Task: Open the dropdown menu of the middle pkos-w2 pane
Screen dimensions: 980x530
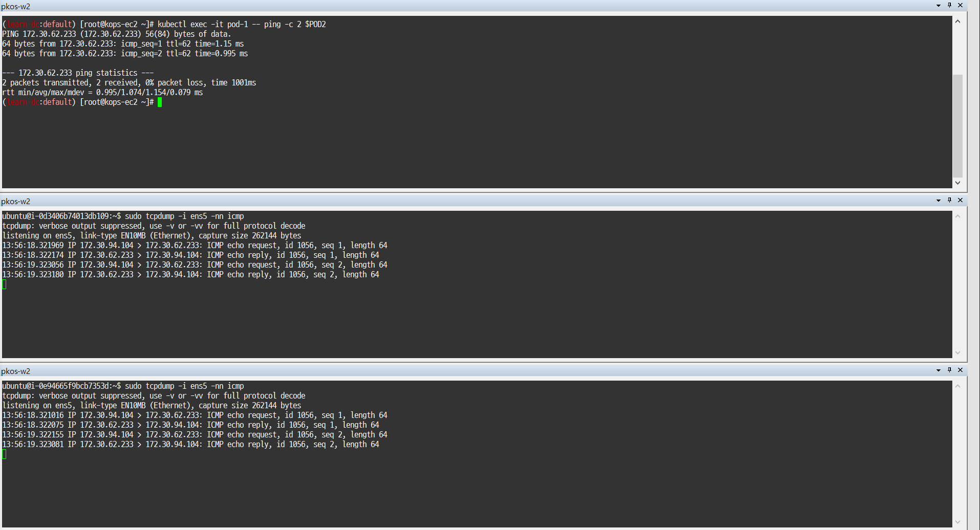Action: coord(938,200)
